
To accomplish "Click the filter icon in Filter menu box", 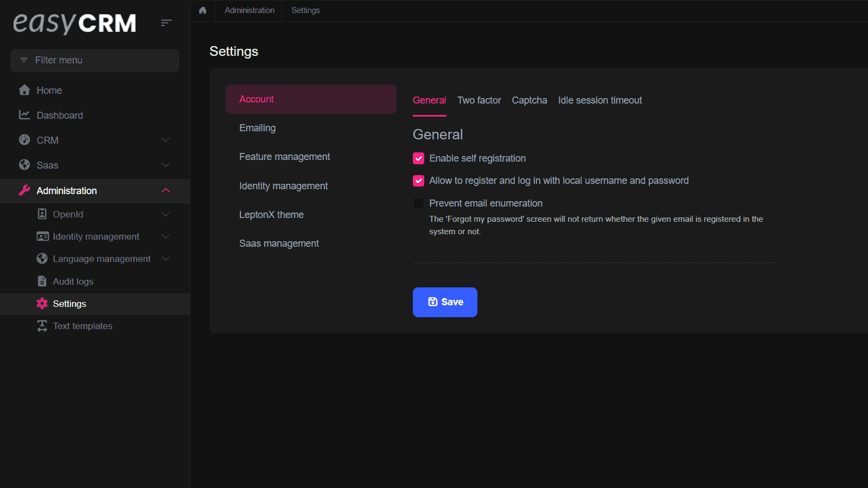I will tap(24, 60).
